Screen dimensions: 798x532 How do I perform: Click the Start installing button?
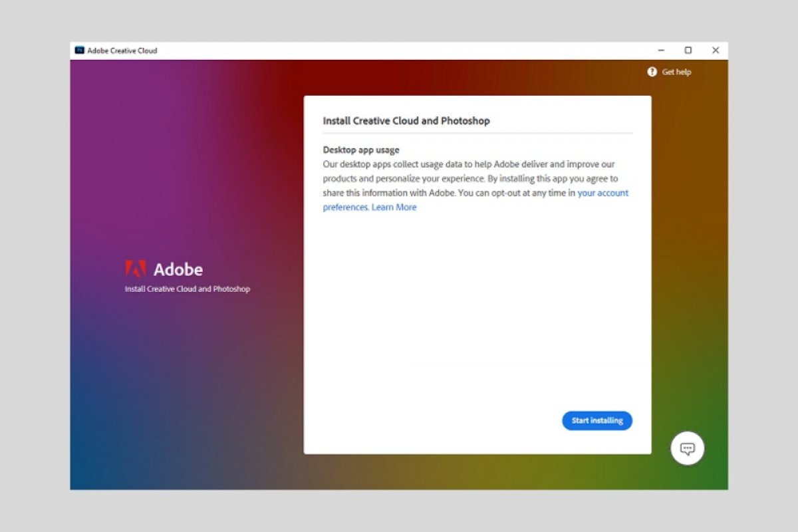tap(597, 420)
